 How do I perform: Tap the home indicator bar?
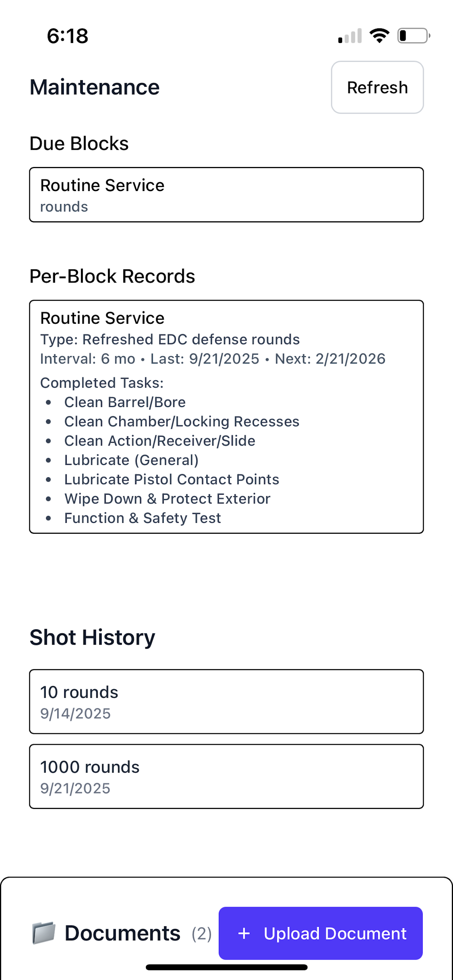pyautogui.click(x=226, y=967)
